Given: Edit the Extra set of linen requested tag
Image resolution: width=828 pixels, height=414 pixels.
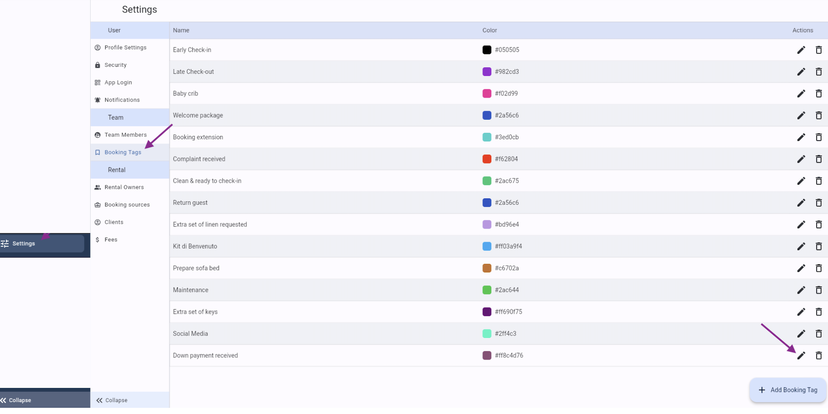Looking at the screenshot, I should pos(801,224).
